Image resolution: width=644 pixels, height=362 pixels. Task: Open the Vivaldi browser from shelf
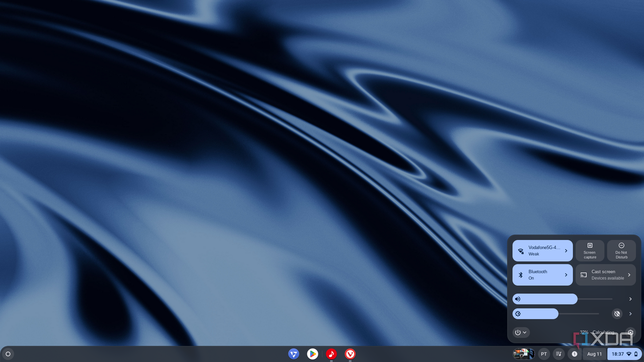[350, 354]
